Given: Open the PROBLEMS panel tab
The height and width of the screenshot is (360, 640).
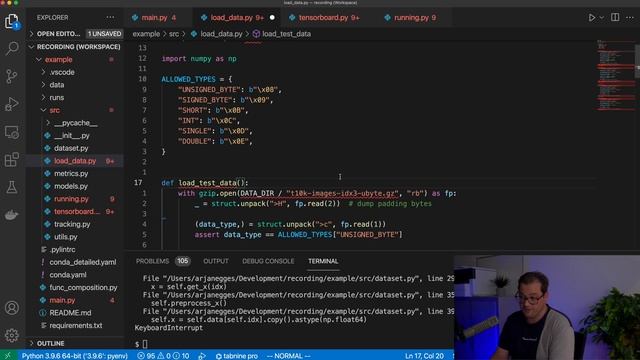Looking at the screenshot, I should tap(152, 261).
